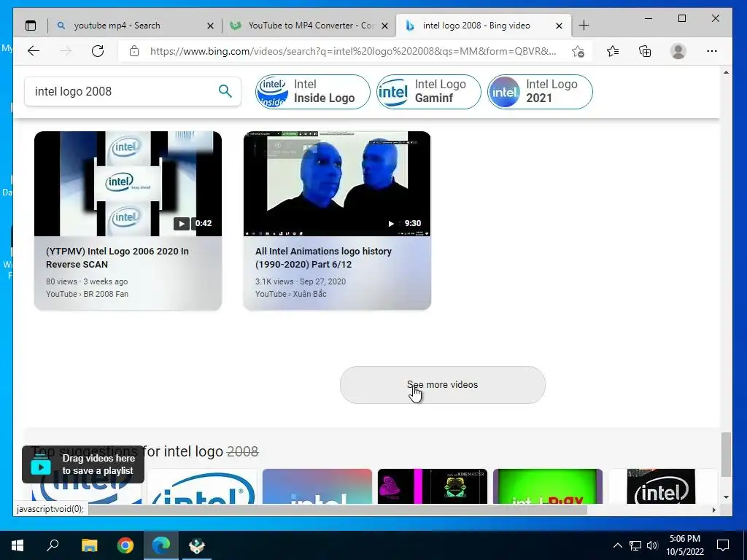Open the Windows Start menu
The width and height of the screenshot is (747, 560).
(18, 545)
